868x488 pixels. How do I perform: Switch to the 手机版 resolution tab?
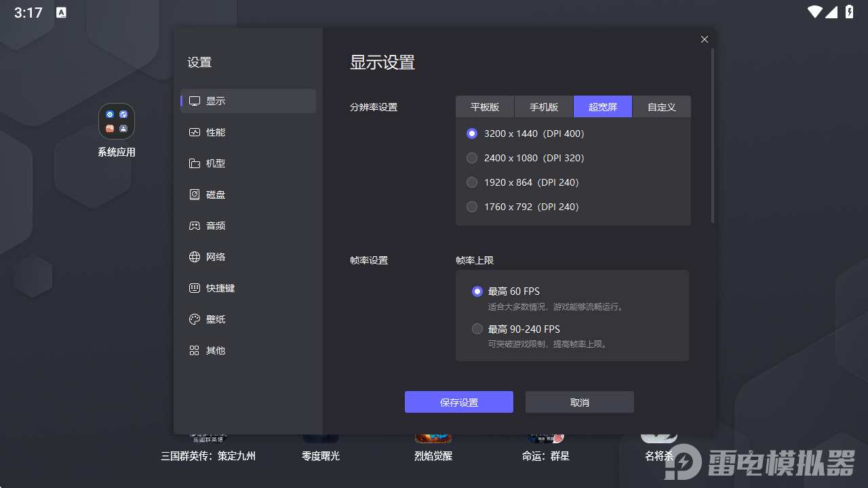tap(544, 106)
